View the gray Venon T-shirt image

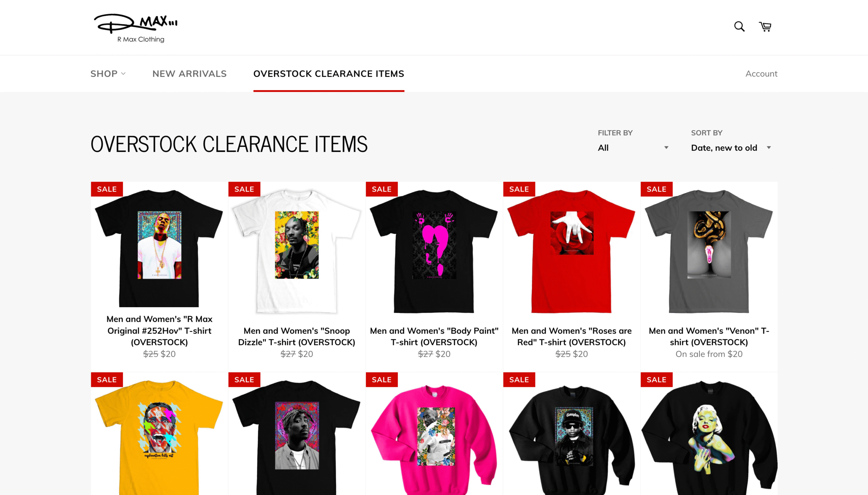pos(709,251)
